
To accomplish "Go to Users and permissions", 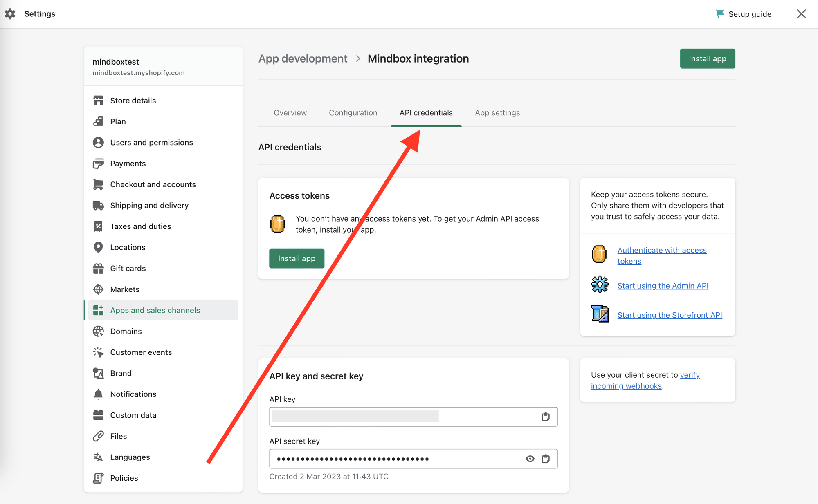I will (163, 142).
